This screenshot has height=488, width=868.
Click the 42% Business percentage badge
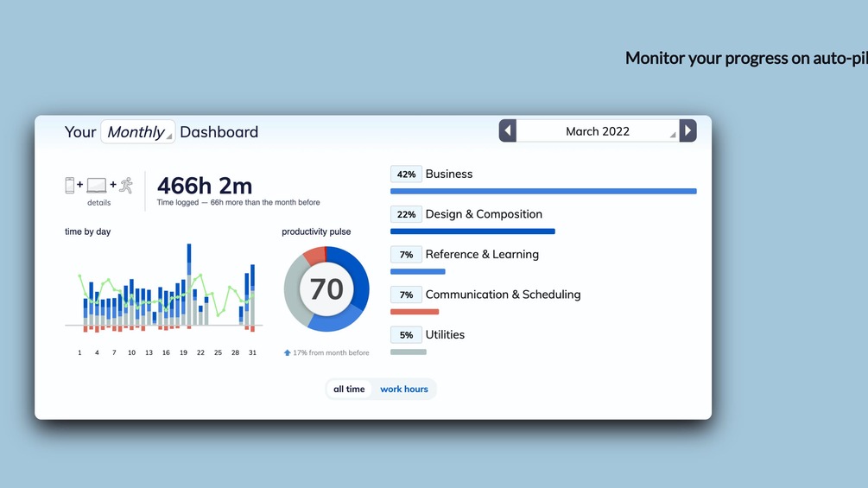pyautogui.click(x=406, y=174)
